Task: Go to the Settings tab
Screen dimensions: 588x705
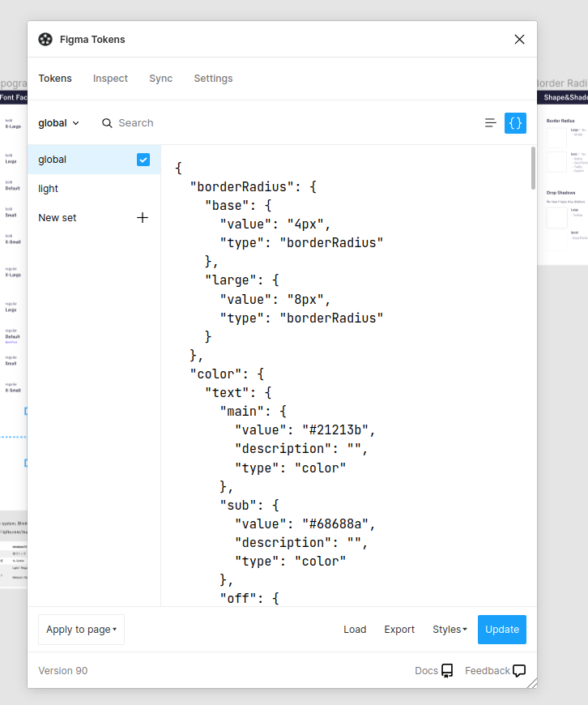Action: coord(213,79)
